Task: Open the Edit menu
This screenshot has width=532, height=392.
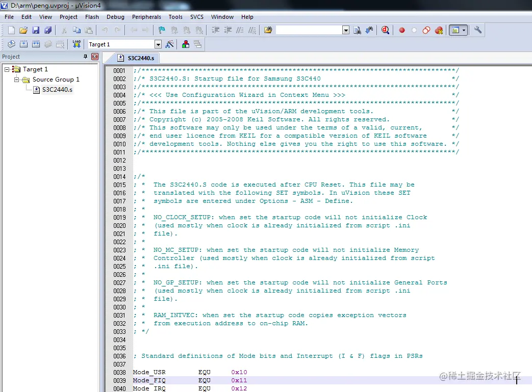Action: point(26,17)
